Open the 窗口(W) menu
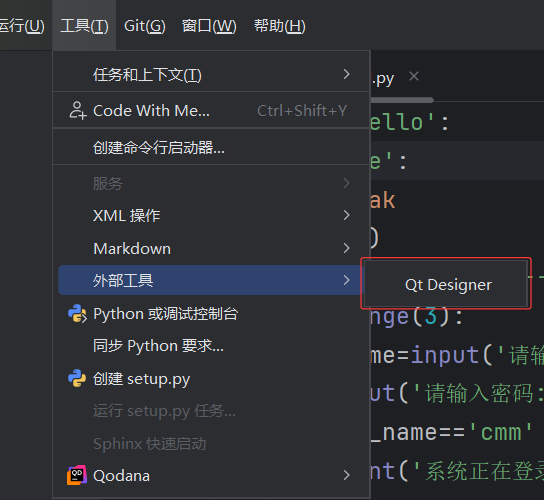 point(209,26)
